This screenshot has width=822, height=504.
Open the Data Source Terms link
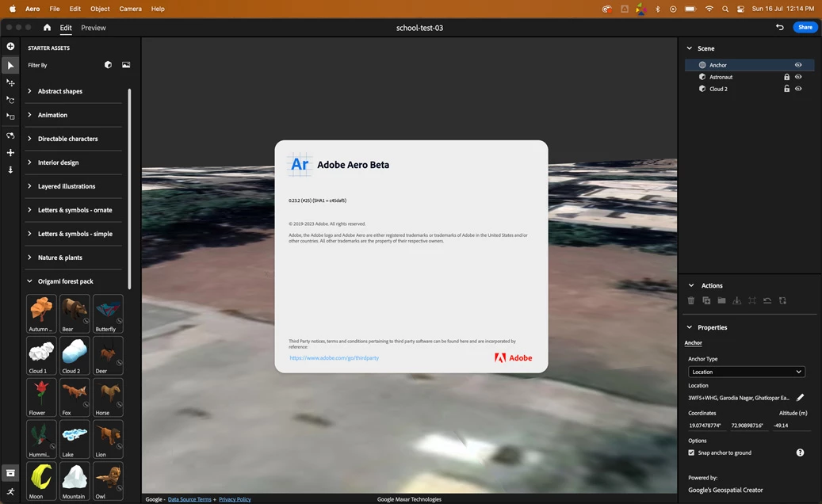pyautogui.click(x=189, y=499)
